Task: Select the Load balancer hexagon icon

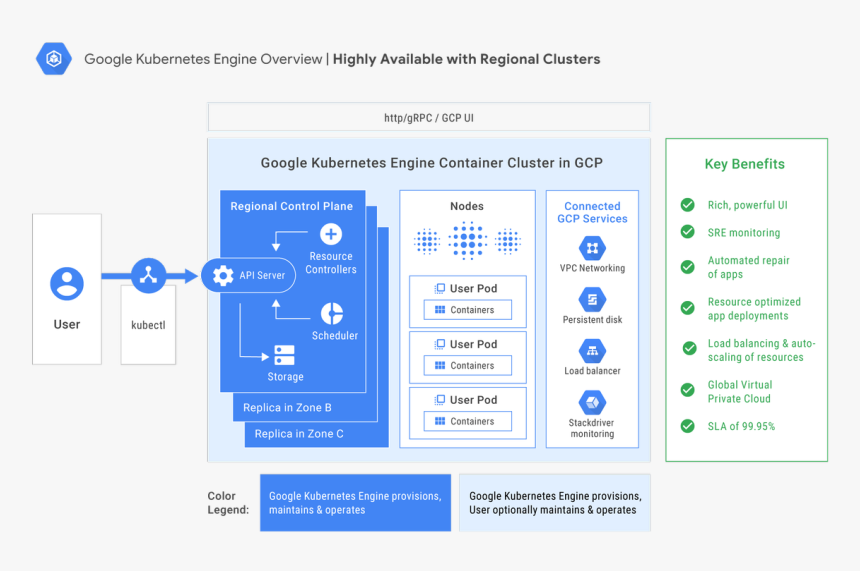Action: (x=592, y=351)
